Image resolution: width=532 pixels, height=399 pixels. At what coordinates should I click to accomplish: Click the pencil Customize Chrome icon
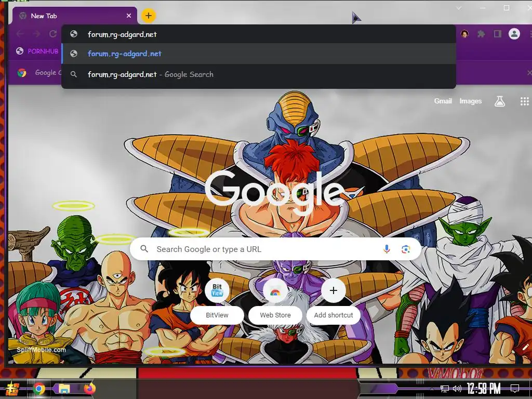[x=525, y=347]
